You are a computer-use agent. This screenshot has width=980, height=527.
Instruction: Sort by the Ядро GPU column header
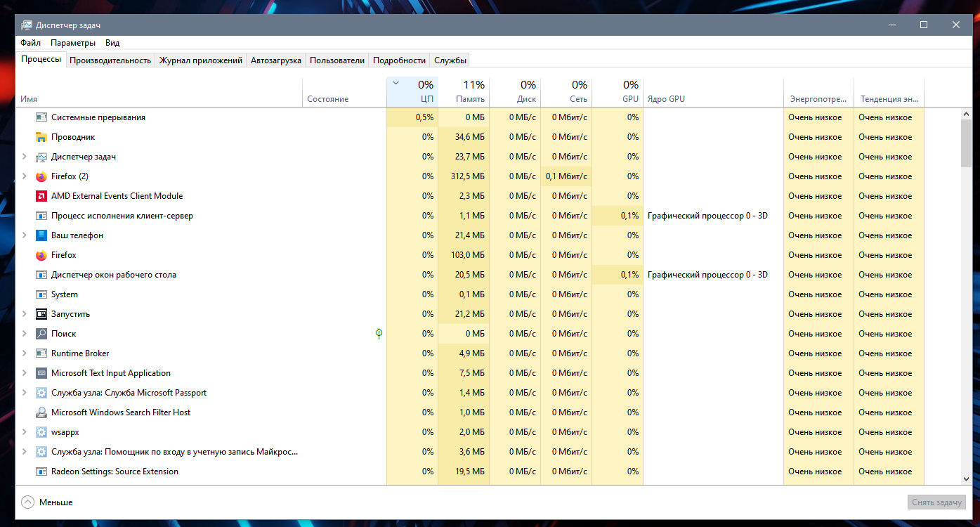[713, 92]
